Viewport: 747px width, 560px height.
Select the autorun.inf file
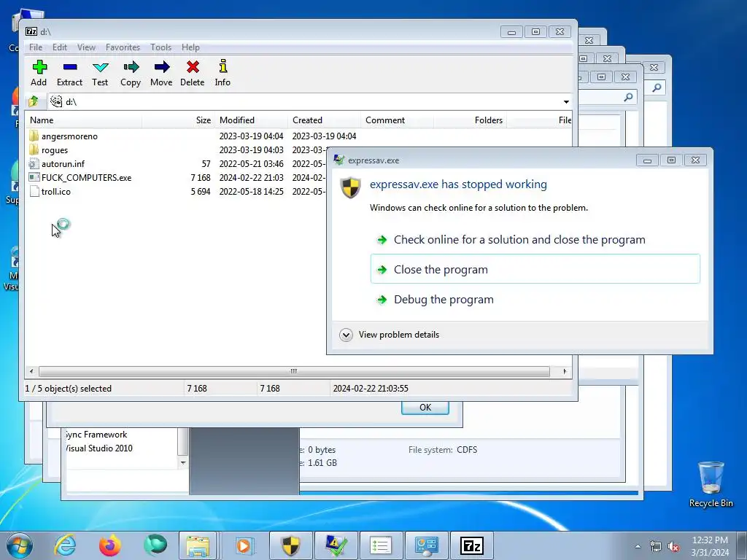pyautogui.click(x=63, y=164)
